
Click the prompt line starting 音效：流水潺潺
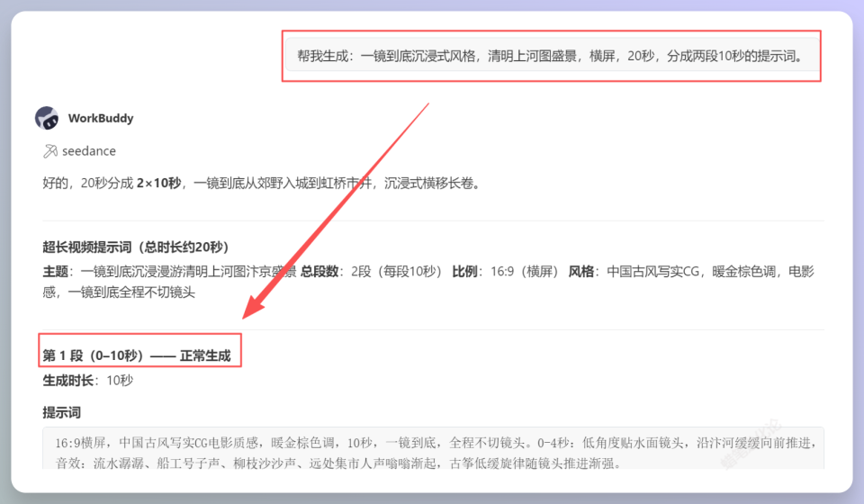337,463
